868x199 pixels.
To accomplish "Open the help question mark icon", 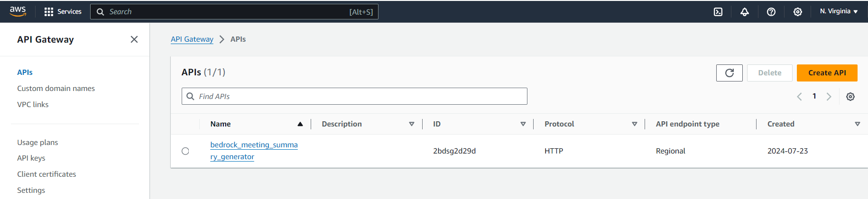I will pos(771,12).
